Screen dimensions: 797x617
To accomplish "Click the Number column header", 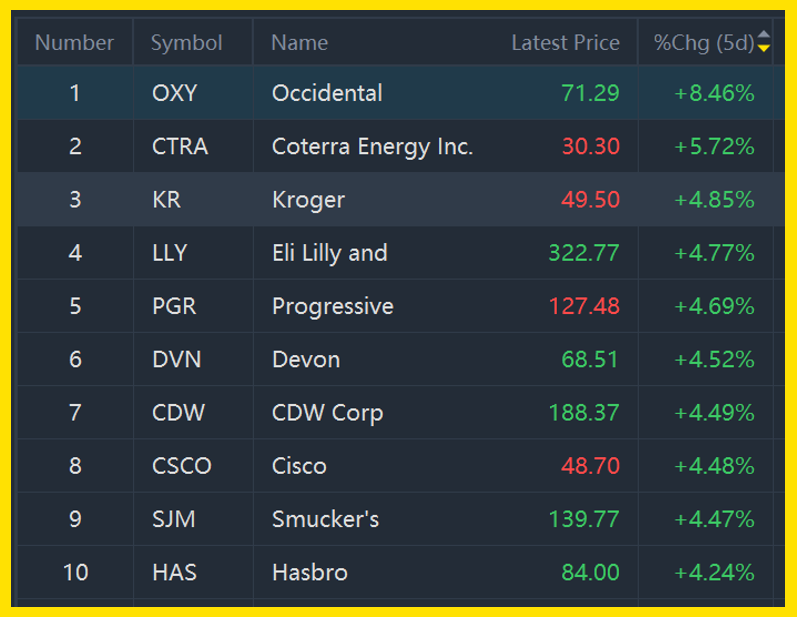I will click(x=75, y=43).
